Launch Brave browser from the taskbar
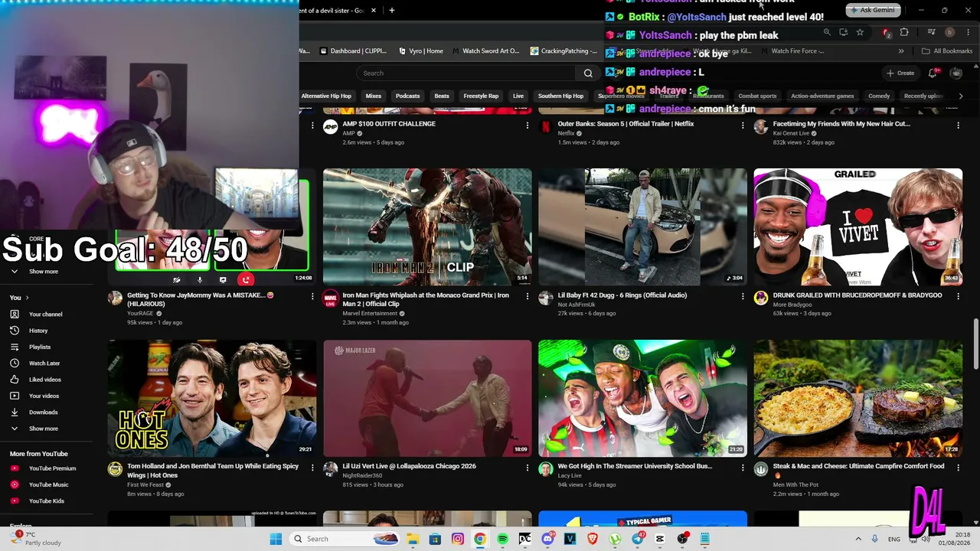 (x=593, y=539)
